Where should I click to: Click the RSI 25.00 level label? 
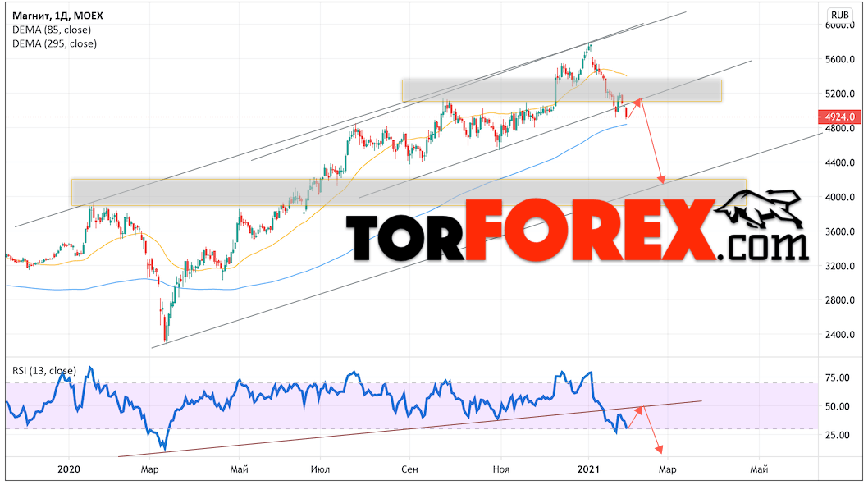(838, 435)
